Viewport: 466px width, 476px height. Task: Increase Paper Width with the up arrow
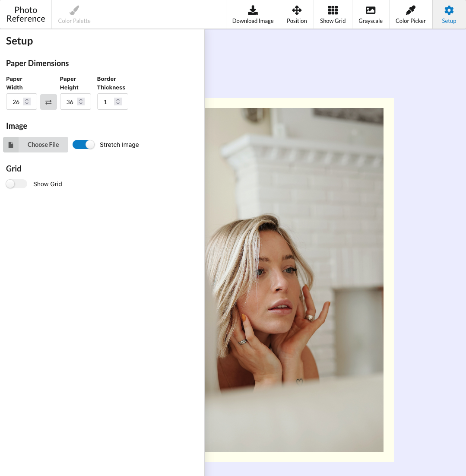(x=27, y=100)
